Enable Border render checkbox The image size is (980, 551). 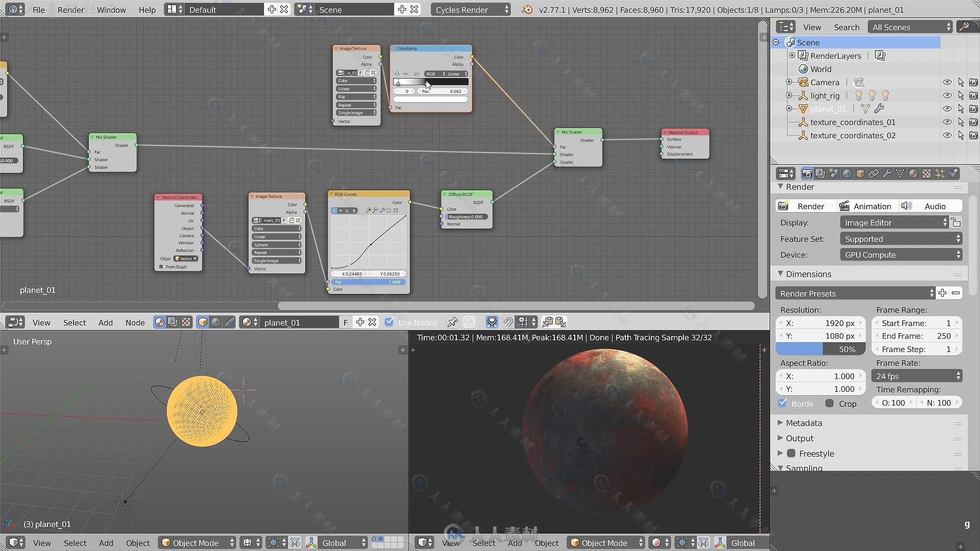[783, 403]
